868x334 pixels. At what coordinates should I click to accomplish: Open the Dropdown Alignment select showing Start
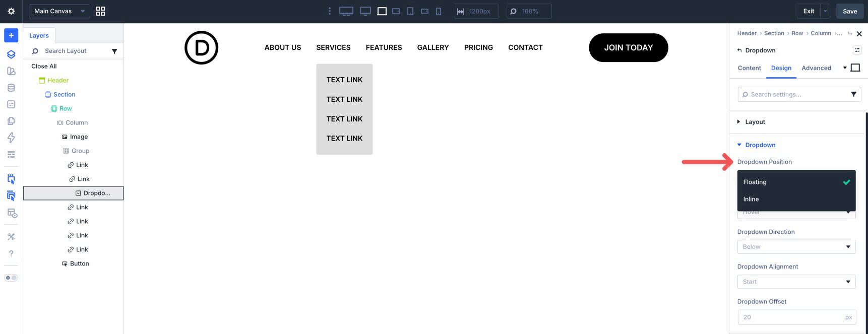pyautogui.click(x=796, y=282)
